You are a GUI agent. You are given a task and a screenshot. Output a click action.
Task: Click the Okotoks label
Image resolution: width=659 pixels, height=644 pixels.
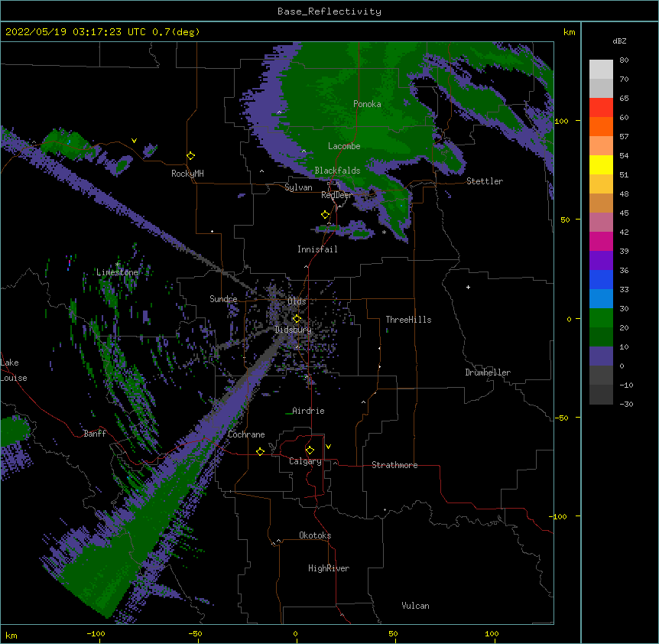pyautogui.click(x=315, y=535)
